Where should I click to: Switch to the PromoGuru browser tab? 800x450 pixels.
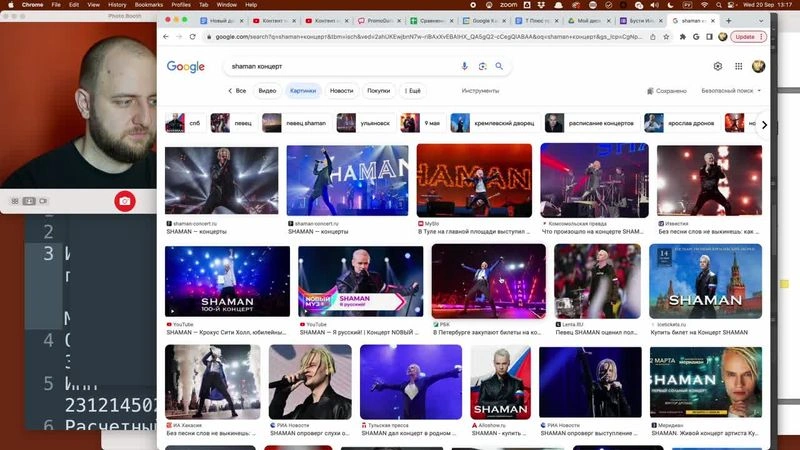tap(380, 21)
